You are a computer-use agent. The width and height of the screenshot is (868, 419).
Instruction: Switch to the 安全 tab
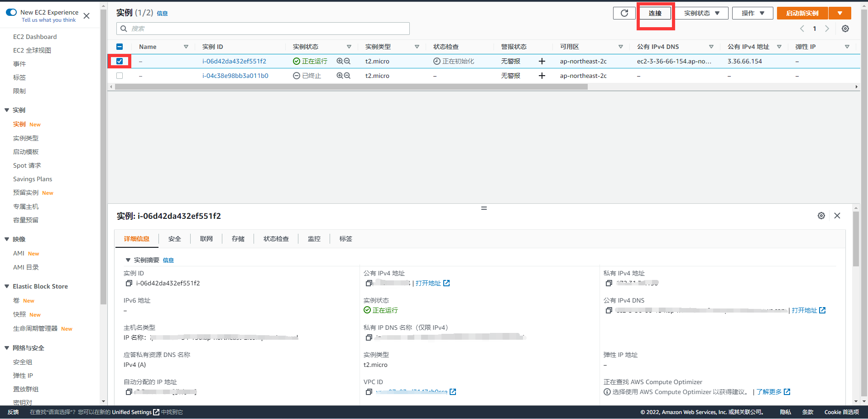tap(174, 239)
